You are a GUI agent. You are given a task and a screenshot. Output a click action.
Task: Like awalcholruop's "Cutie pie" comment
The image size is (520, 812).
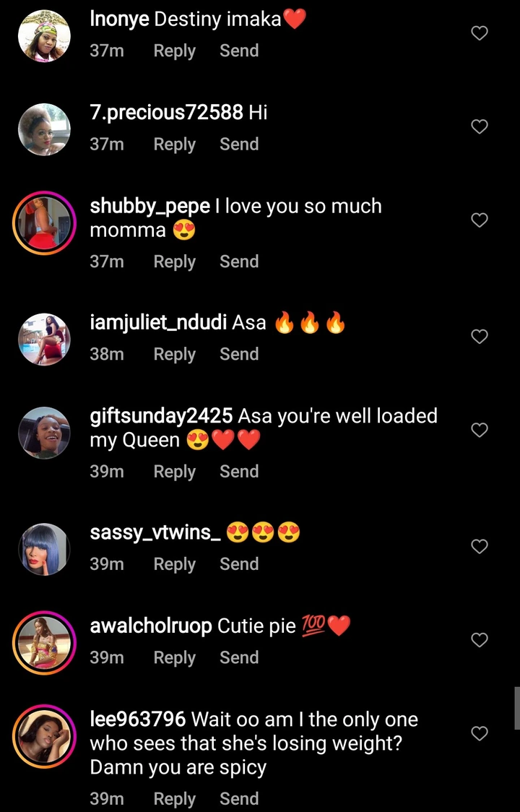click(480, 640)
